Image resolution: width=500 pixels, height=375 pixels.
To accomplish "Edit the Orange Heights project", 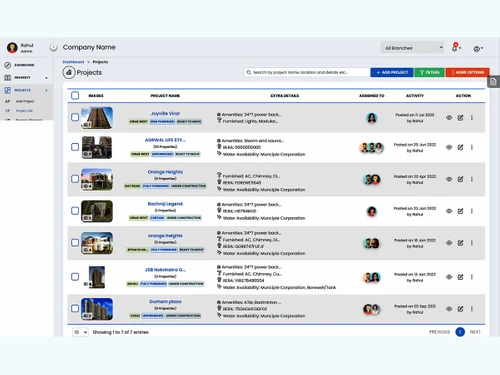I will pyautogui.click(x=460, y=179).
